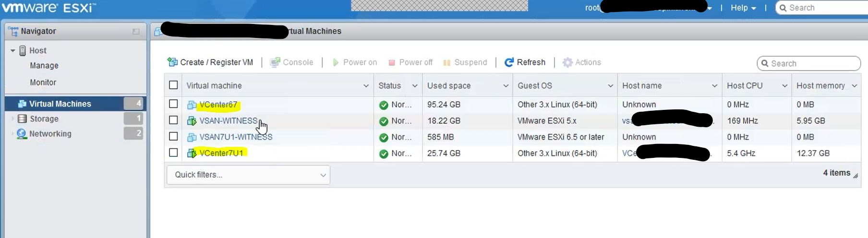Viewport: 868px width, 238px height.
Task: Click the Virtual Machines navigator icon
Action: 22,104
